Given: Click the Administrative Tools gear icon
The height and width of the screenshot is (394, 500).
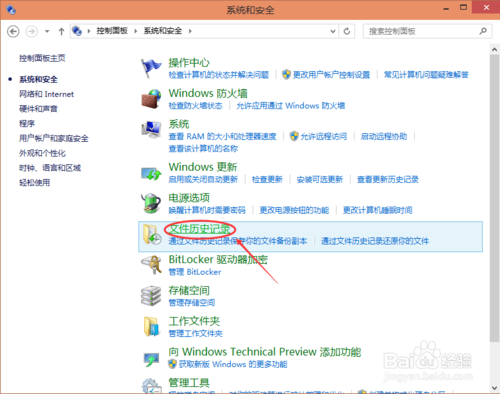Looking at the screenshot, I should [x=152, y=386].
